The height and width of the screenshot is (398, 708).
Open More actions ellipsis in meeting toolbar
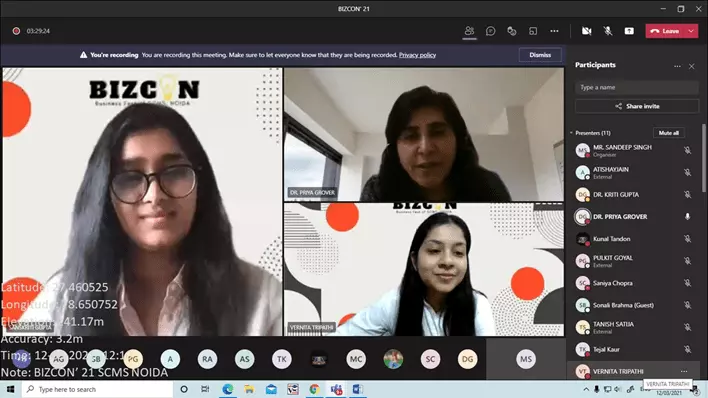554,31
